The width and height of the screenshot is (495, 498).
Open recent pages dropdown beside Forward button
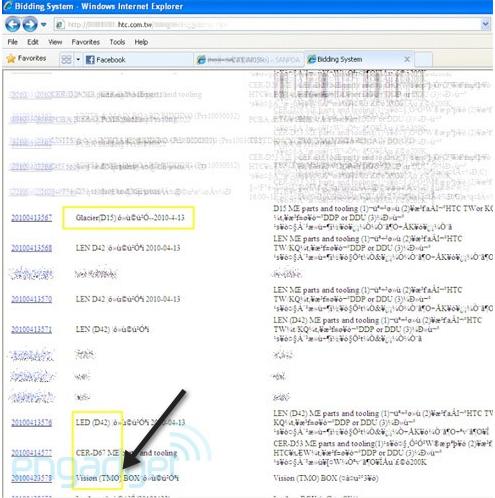43,25
